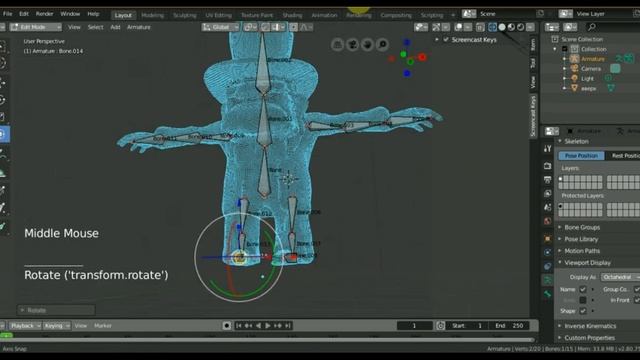
Task: Open the Render properties tab icon
Action: [x=547, y=166]
